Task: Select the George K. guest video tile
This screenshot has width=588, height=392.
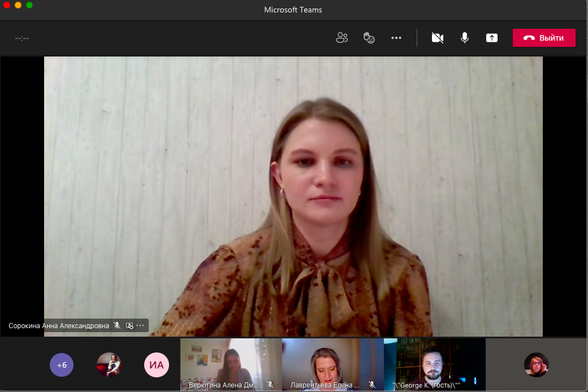Action: tap(434, 361)
